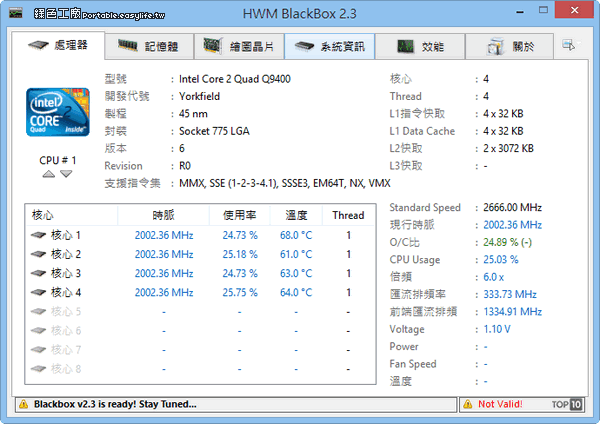Image resolution: width=600 pixels, height=424 pixels.
Task: Click the O/C比 value 24.89 % (-)
Action: tap(507, 242)
